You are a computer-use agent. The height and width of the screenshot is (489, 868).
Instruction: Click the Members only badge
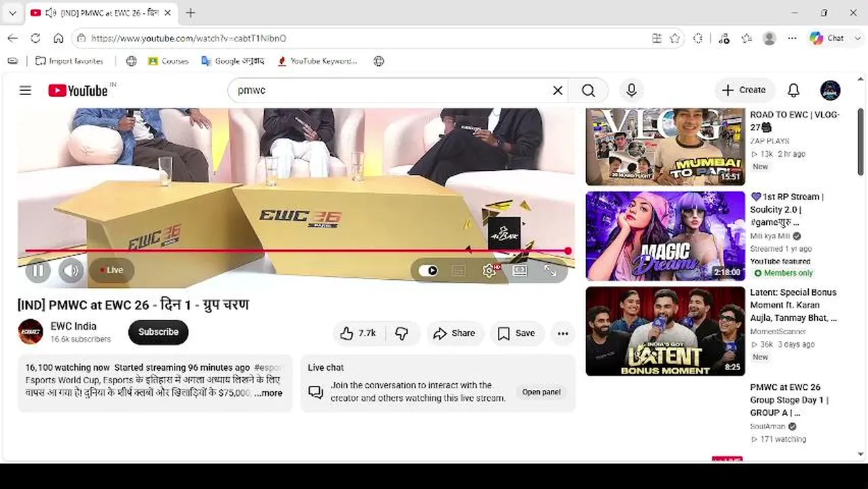click(x=783, y=273)
